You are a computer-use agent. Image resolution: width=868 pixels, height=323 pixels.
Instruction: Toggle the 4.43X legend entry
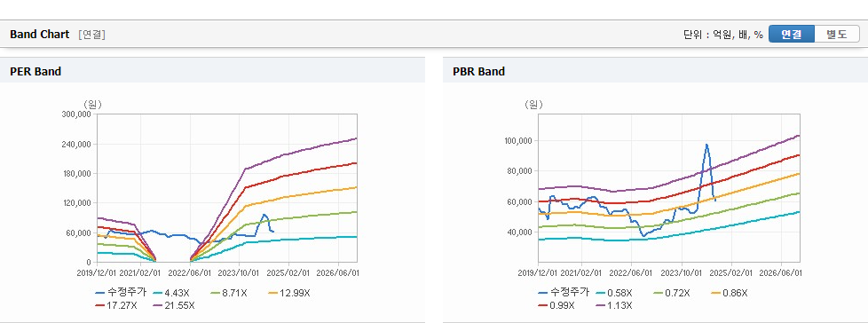pos(171,293)
